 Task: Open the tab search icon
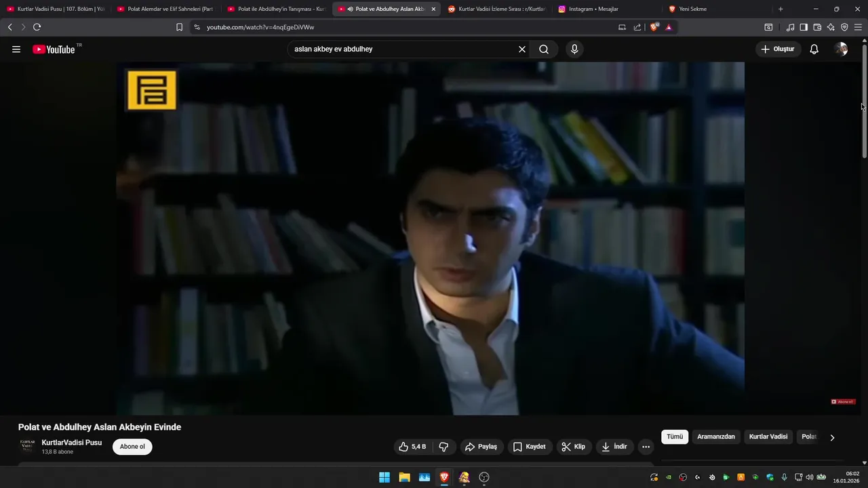click(x=768, y=27)
